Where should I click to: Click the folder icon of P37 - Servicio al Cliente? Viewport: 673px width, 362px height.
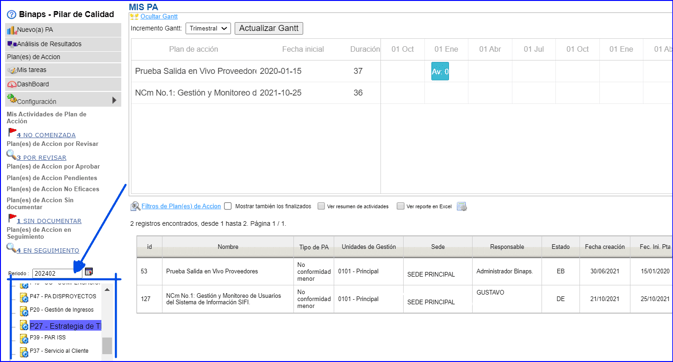(x=24, y=352)
